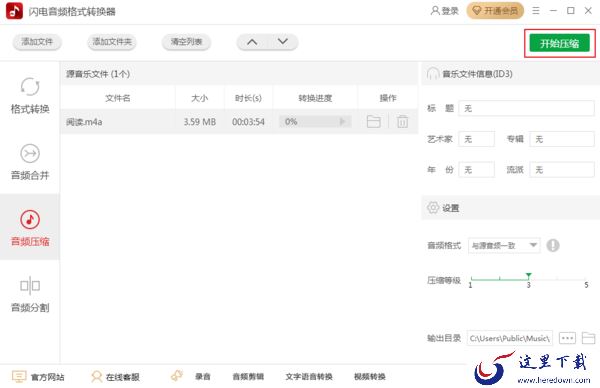The width and height of the screenshot is (600, 388).
Task: Open the 视频转换 video conversion tool
Action: tap(370, 377)
